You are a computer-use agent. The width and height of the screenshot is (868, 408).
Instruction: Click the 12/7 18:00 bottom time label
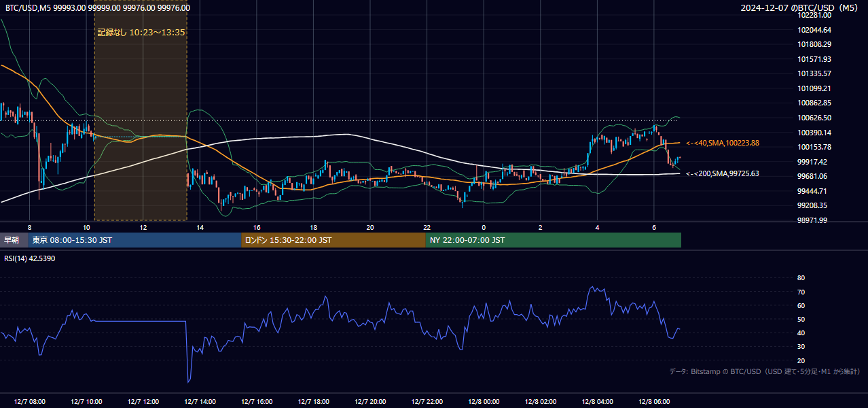313,401
